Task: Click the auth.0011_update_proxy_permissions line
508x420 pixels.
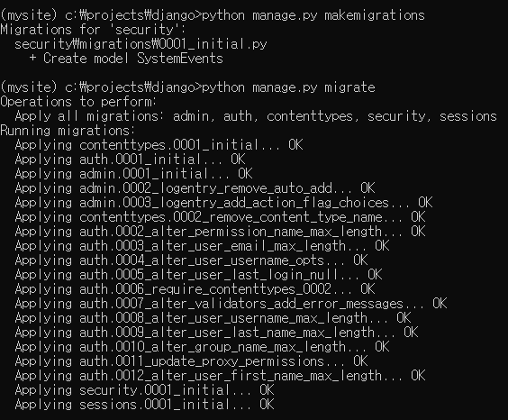Action: [191, 361]
